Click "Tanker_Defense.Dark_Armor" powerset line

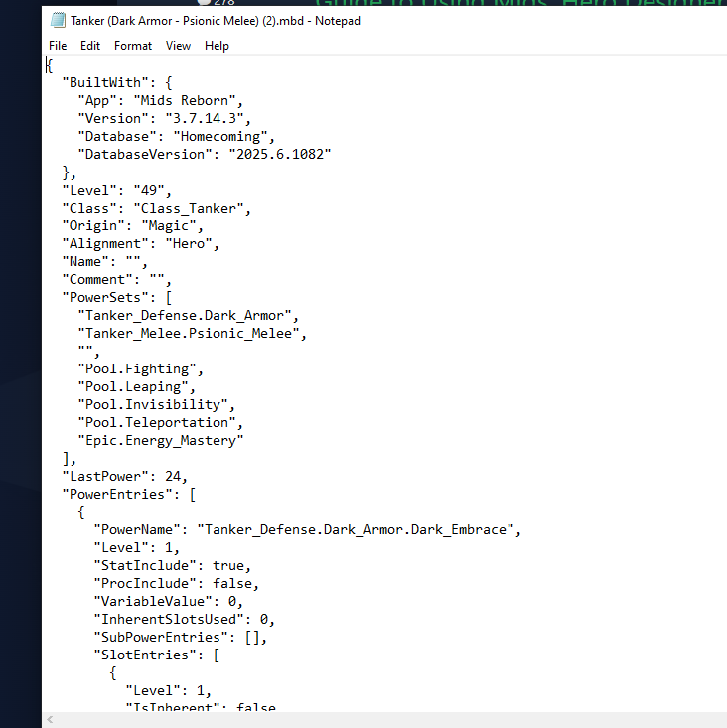click(x=188, y=315)
